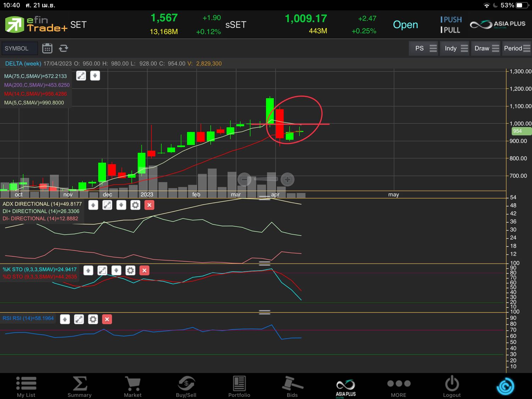Zoom in chart with plus button
This screenshot has width=532, height=399.
[x=288, y=180]
